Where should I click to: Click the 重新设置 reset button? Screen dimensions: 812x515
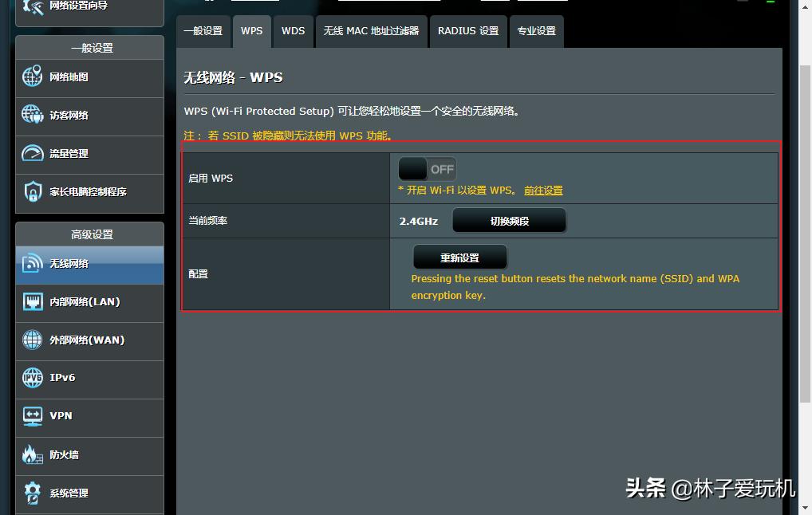coord(461,257)
